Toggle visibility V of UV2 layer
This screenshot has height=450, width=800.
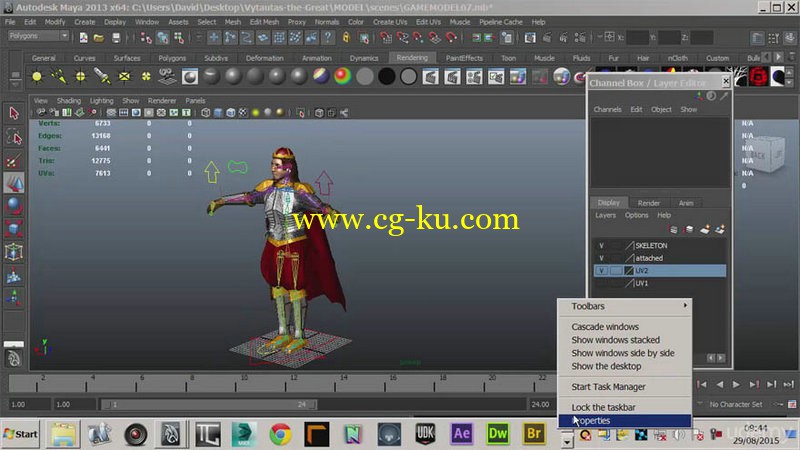coord(602,270)
